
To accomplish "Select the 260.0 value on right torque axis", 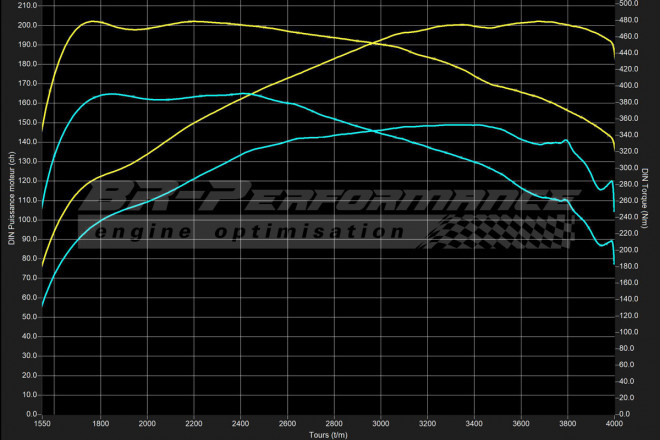I will click(x=630, y=200).
